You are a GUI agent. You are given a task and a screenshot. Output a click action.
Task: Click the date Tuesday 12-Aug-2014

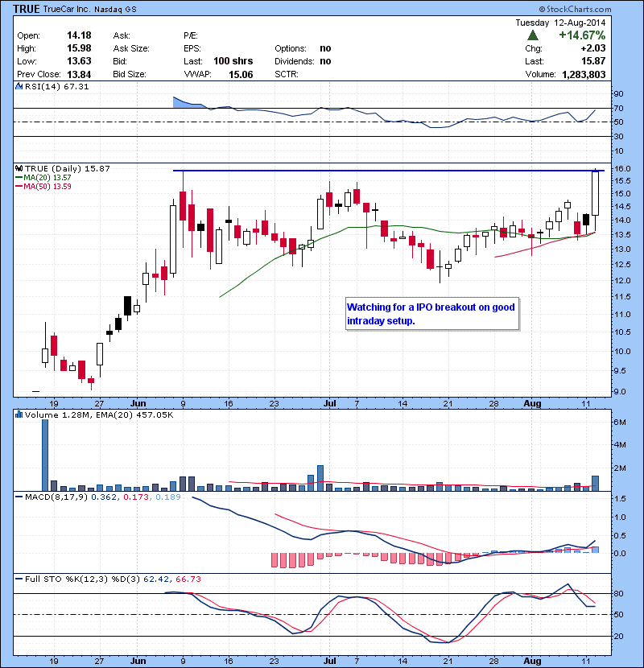click(560, 23)
